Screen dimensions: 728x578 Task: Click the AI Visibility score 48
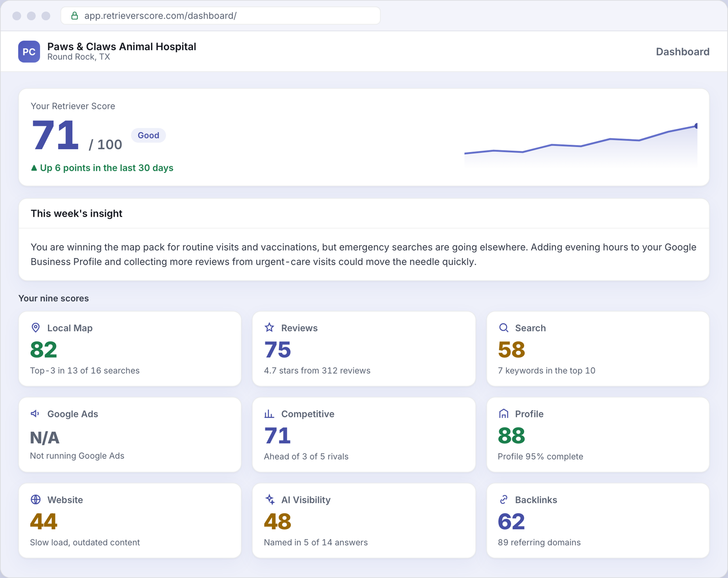click(278, 522)
